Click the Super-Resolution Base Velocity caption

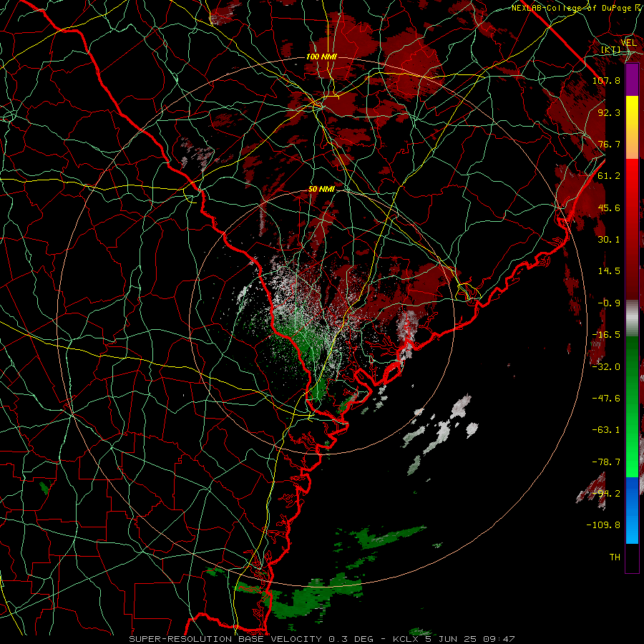[321, 639]
